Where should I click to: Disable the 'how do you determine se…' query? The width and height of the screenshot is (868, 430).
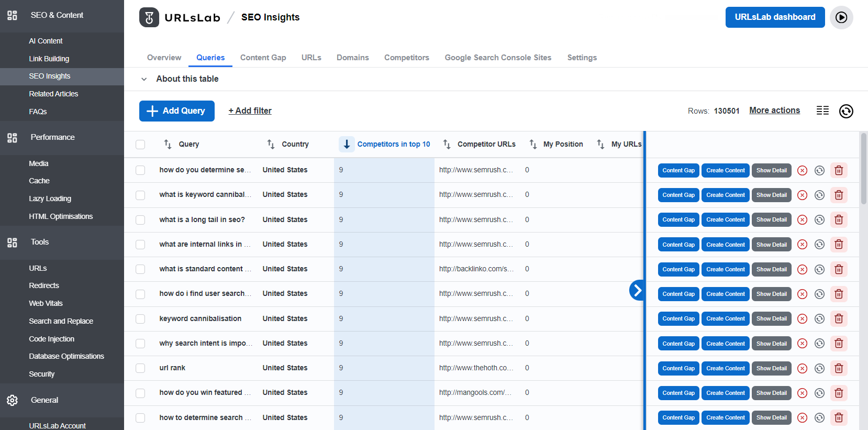(x=802, y=170)
